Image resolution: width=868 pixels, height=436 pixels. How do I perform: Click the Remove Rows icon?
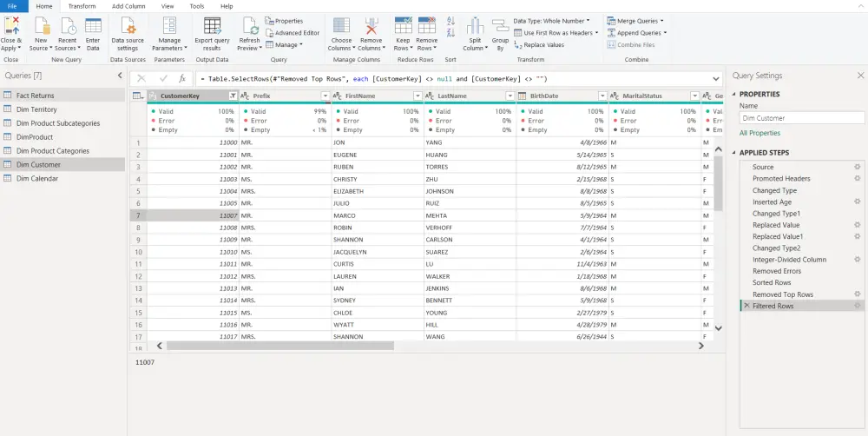427,25
